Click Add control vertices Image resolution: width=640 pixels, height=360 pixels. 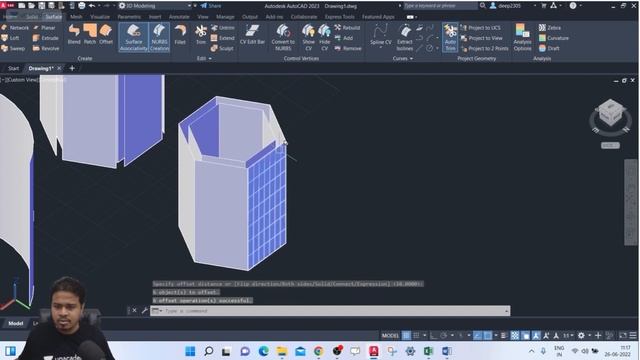[344, 38]
